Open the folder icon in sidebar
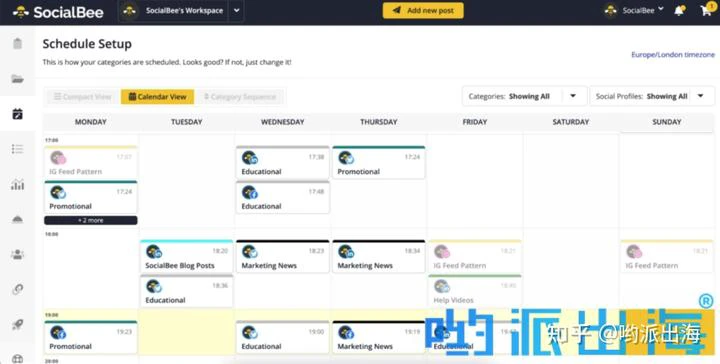720x364 pixels. point(17,79)
